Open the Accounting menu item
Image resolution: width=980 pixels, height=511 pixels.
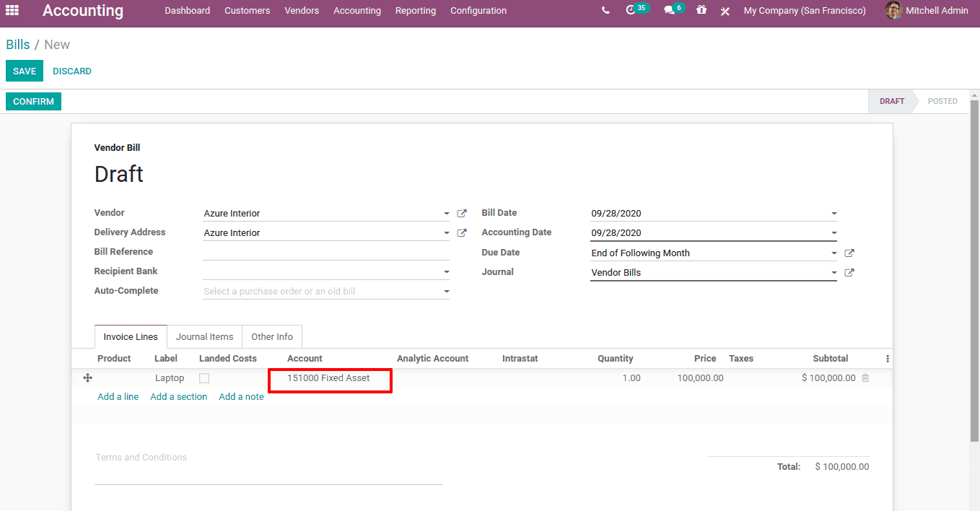tap(357, 11)
